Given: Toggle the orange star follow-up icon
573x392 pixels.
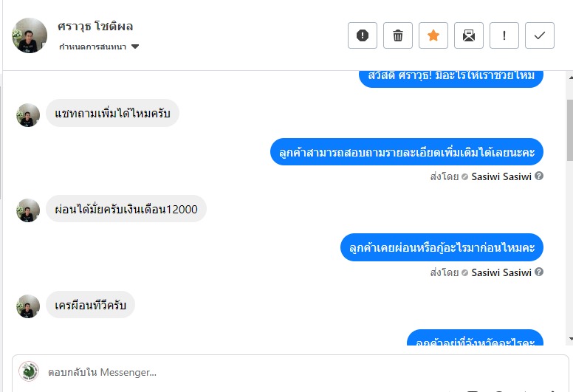Looking at the screenshot, I should (433, 35).
